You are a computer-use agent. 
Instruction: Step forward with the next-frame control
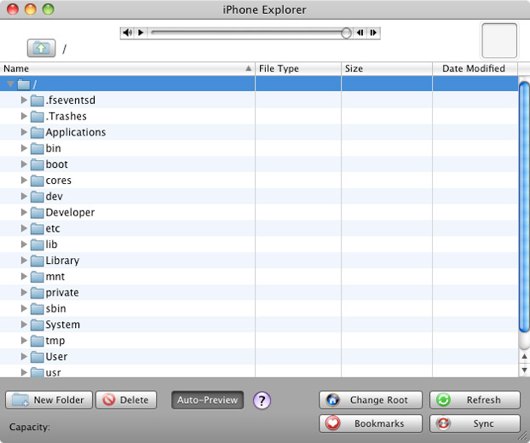[373, 33]
